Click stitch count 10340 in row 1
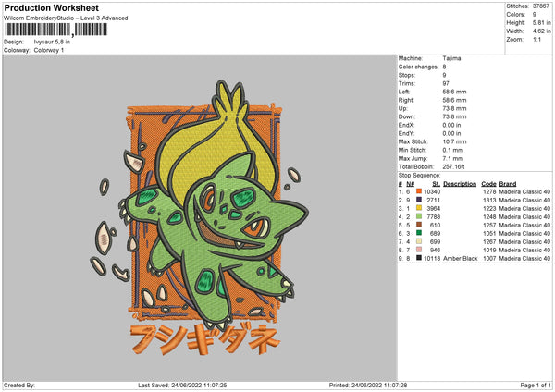Image resolution: width=555 pixels, height=392 pixels. click(x=432, y=191)
